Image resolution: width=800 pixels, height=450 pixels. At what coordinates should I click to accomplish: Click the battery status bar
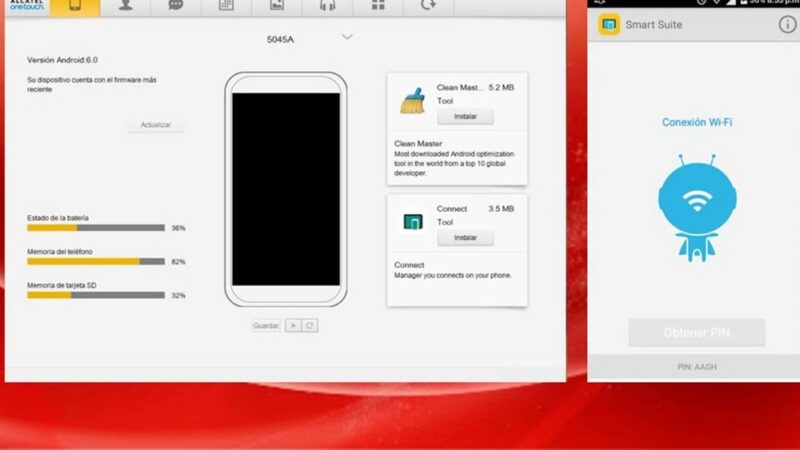(96, 228)
